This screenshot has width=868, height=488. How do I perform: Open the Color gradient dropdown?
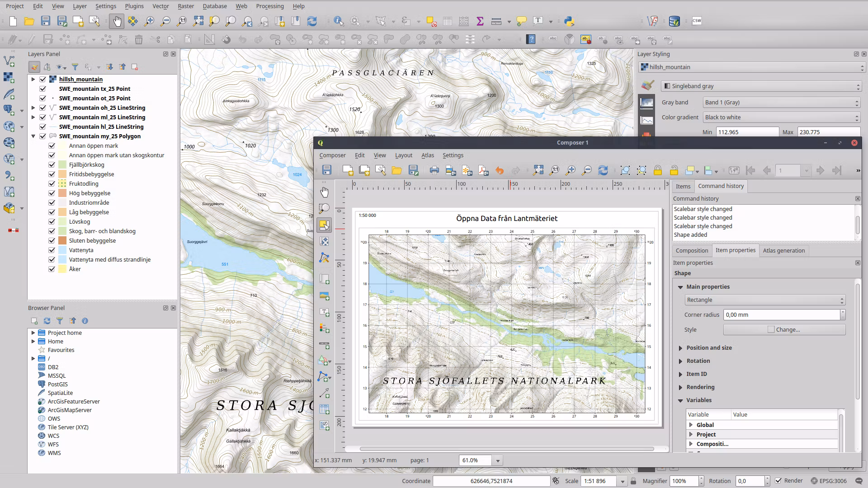click(x=782, y=117)
